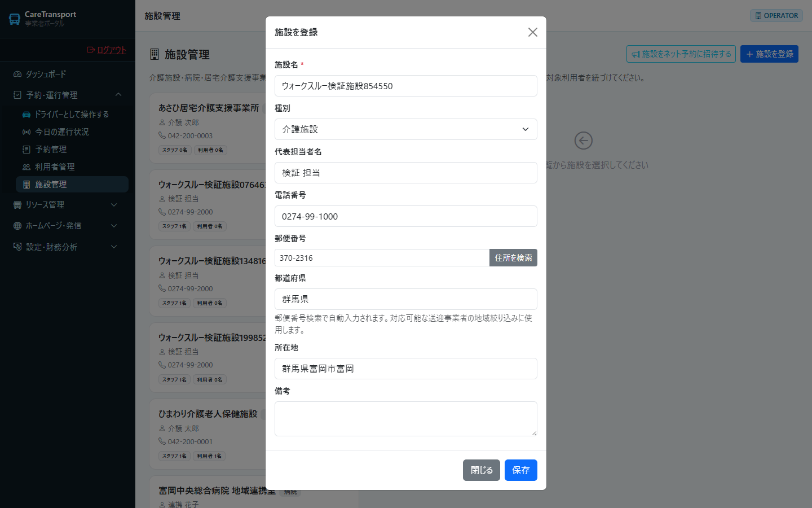The height and width of the screenshot is (508, 812).
Task: Click the 郵便番号 input field
Action: (x=382, y=258)
